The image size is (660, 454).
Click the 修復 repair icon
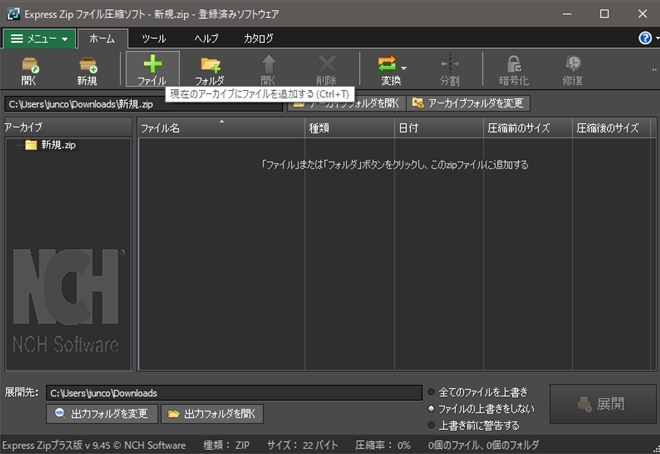coord(572,70)
